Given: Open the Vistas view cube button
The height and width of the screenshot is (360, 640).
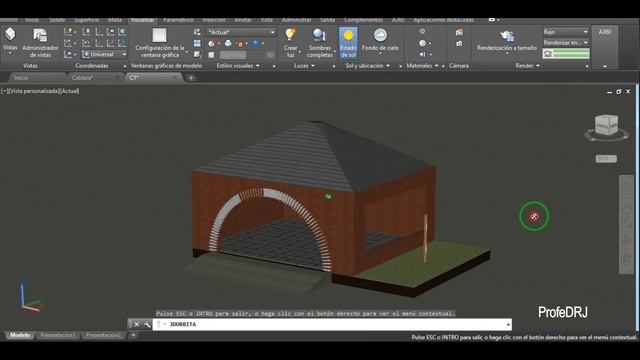Looking at the screenshot, I should [x=10, y=40].
